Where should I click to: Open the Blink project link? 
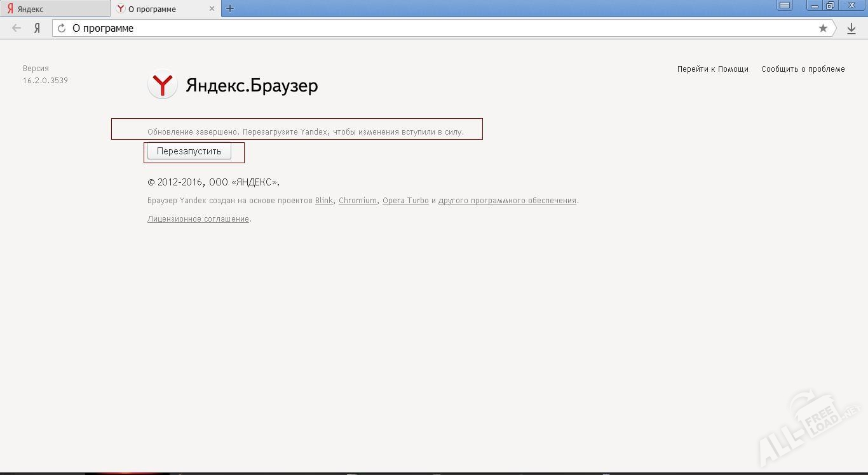[x=323, y=200]
